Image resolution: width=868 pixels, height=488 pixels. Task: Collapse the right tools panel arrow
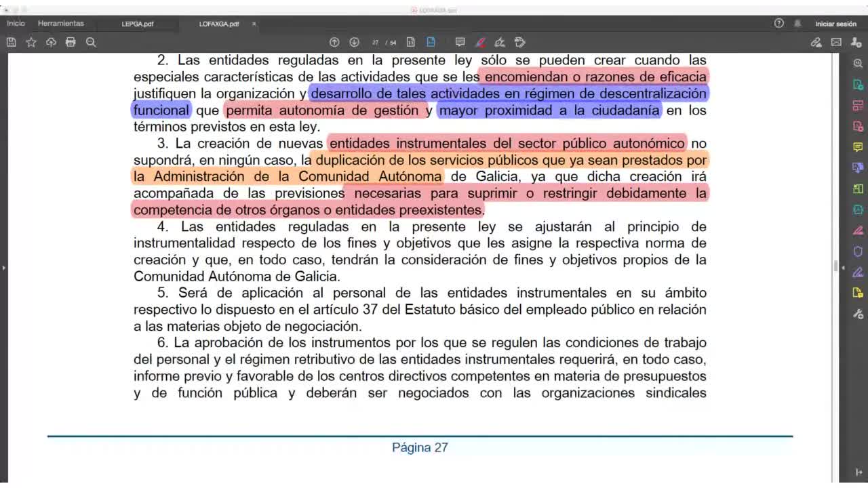843,268
